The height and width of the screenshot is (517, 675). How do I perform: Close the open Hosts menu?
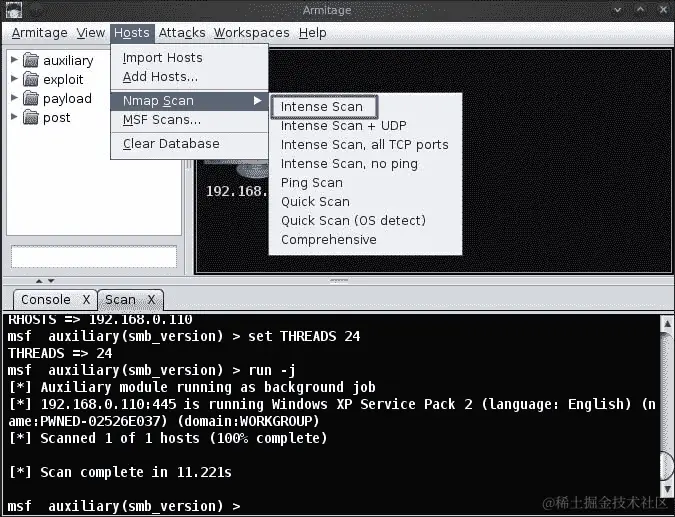tap(132, 33)
